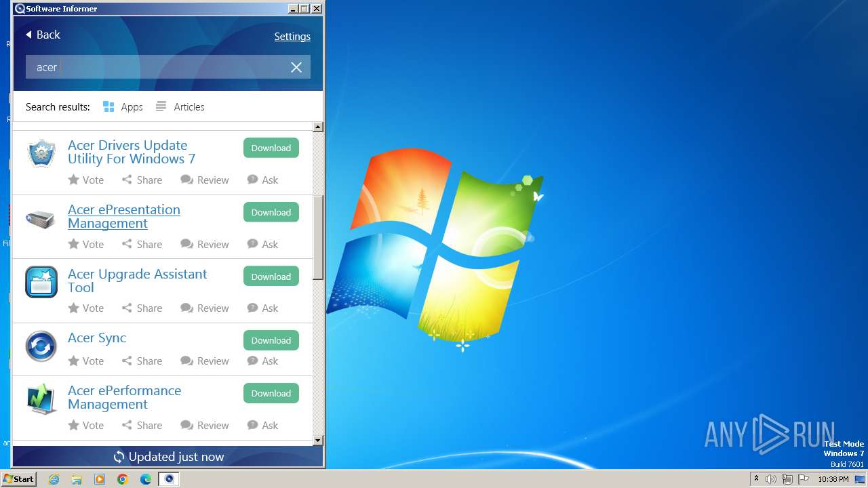Review Acer Drivers Update Utility
Screen dimensions: 868x488
205,180
